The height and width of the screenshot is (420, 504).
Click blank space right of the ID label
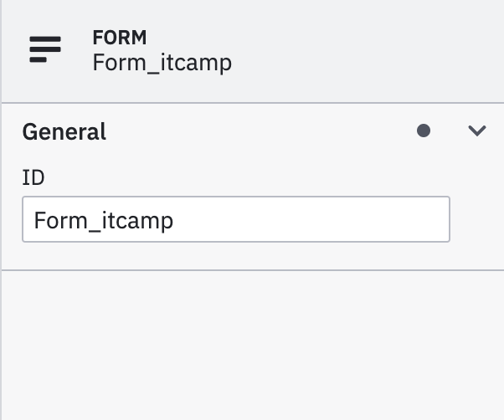coord(251,177)
